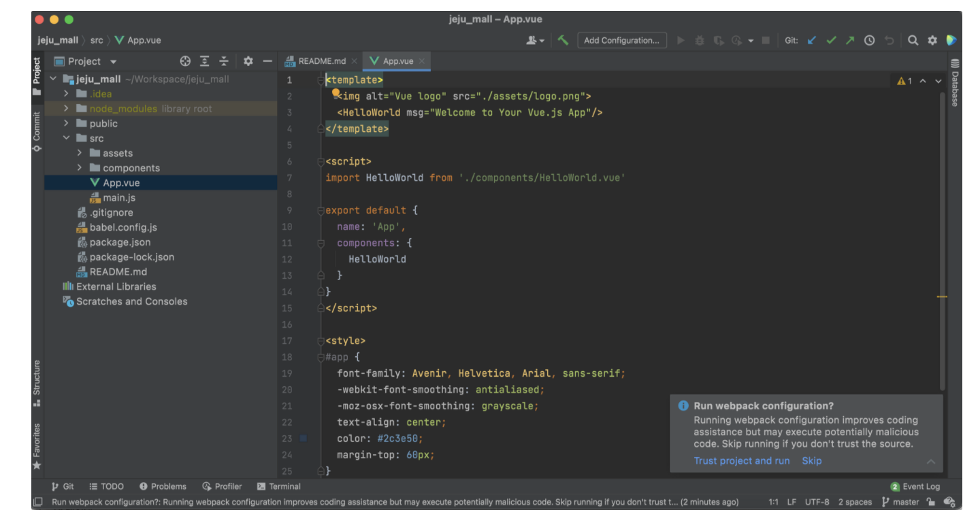Viewport: 980px width, 529px height.
Task: Click Git Update Project blue arrow
Action: (x=811, y=41)
